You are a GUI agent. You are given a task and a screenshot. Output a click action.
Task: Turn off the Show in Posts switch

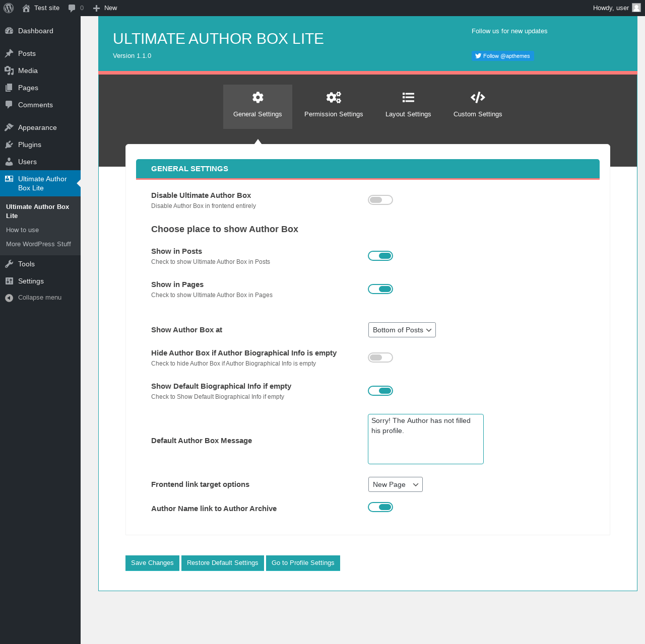click(x=380, y=256)
